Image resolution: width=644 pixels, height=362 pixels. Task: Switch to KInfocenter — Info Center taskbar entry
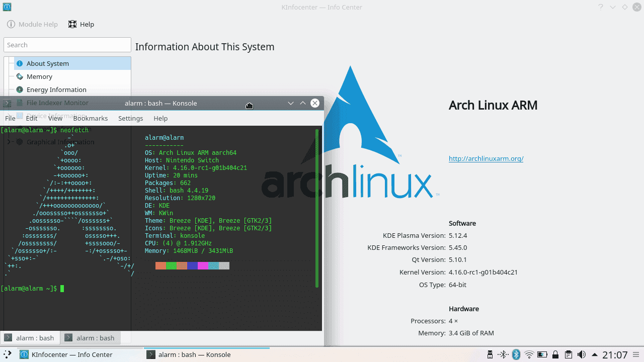point(80,354)
